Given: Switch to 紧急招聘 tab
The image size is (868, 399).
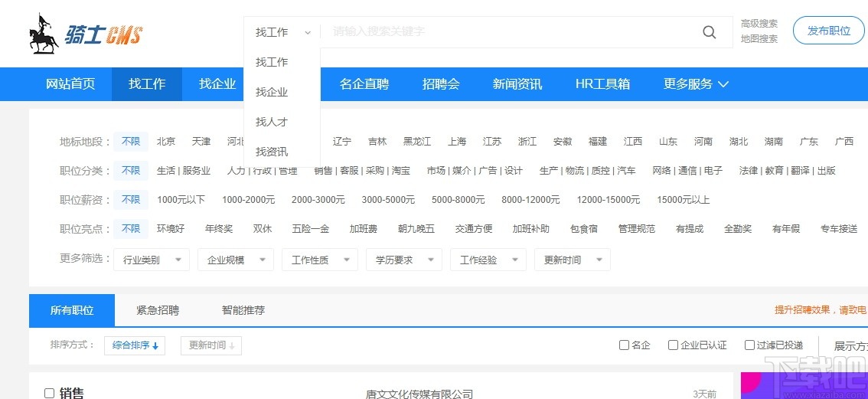Looking at the screenshot, I should pos(158,310).
